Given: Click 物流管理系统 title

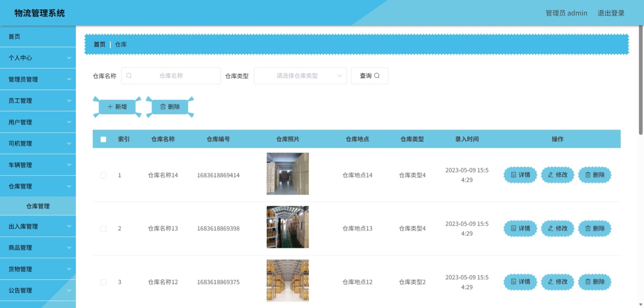Looking at the screenshot, I should point(40,13).
